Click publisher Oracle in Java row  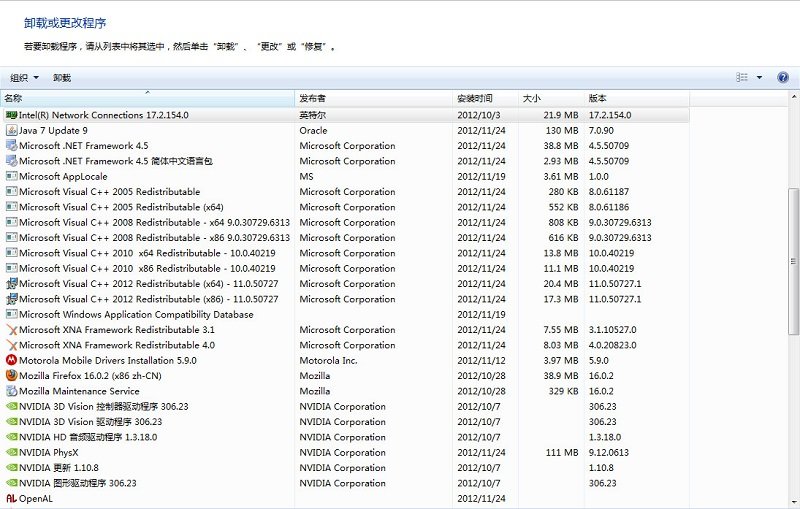coord(313,131)
